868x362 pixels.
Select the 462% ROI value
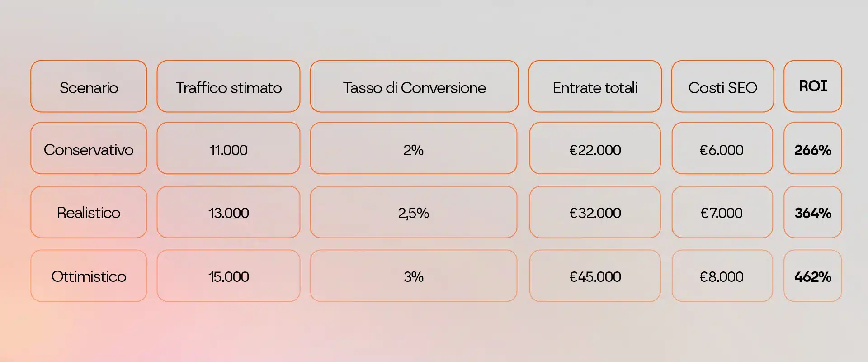tap(812, 276)
